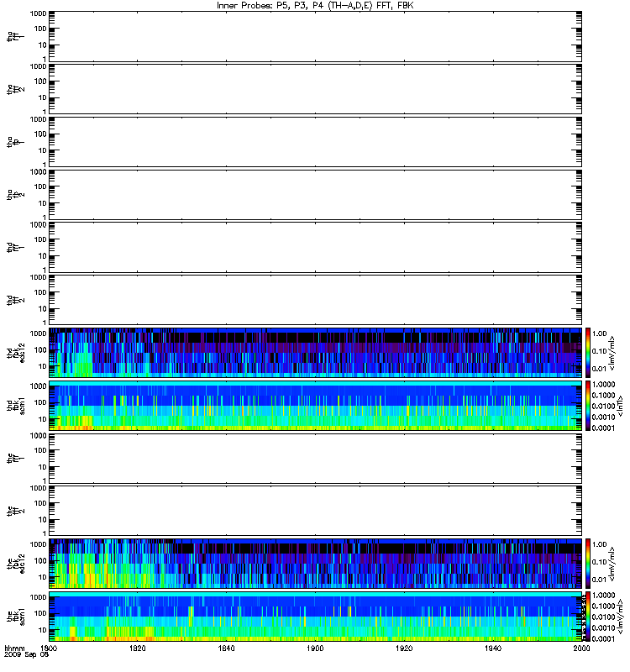Click the 1.0000 tick on thd scm1 colorbar

tap(603, 385)
